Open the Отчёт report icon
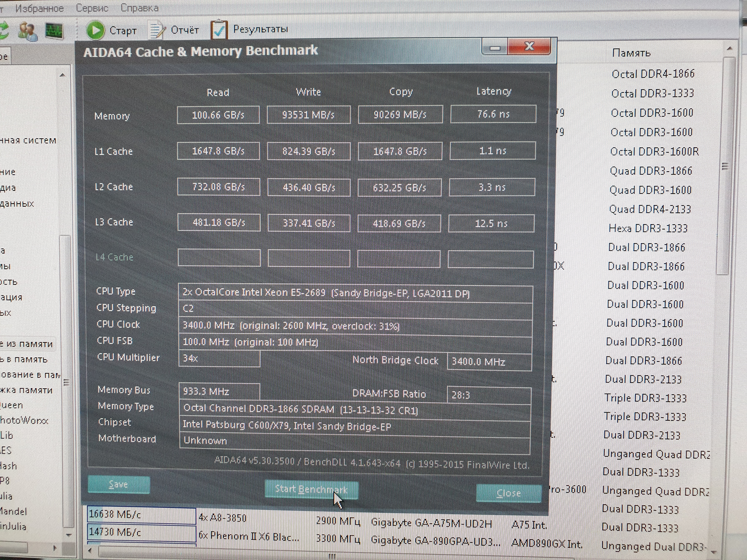The image size is (747, 560). pyautogui.click(x=157, y=30)
